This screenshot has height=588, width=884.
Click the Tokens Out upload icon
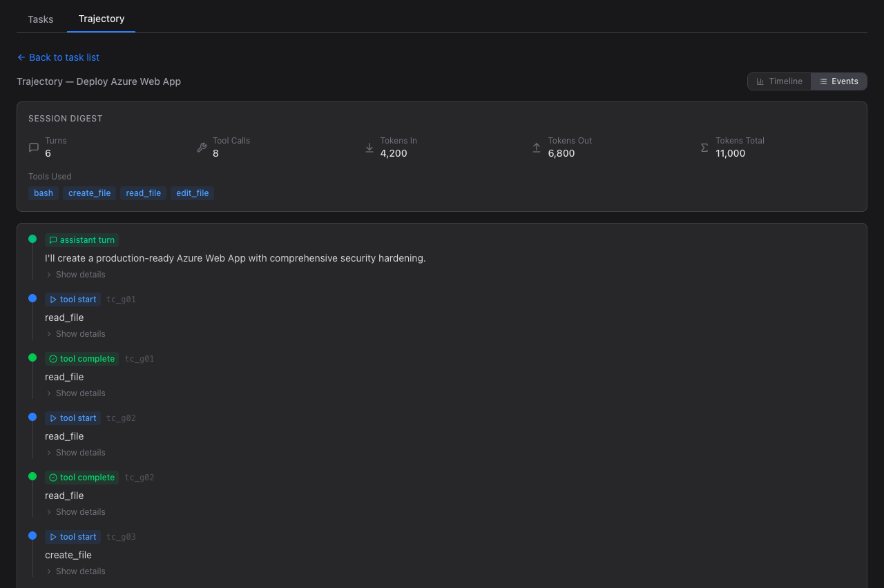coord(537,147)
